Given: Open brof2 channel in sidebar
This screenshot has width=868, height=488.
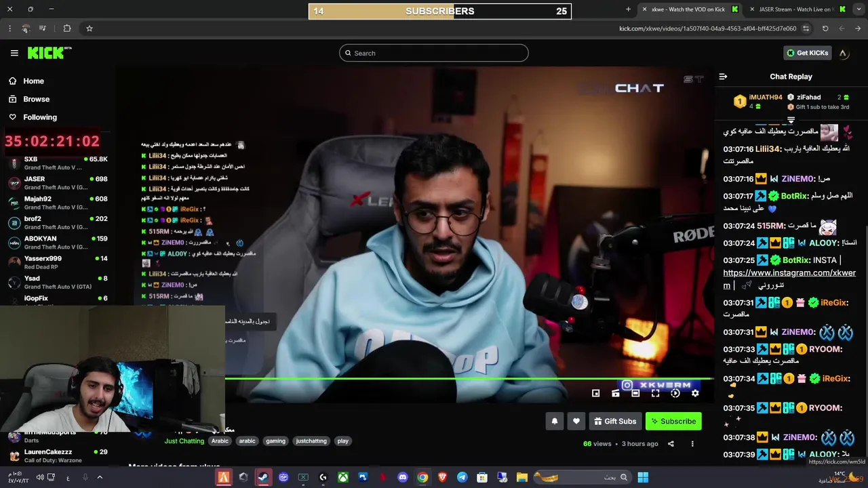Looking at the screenshot, I should coord(58,223).
